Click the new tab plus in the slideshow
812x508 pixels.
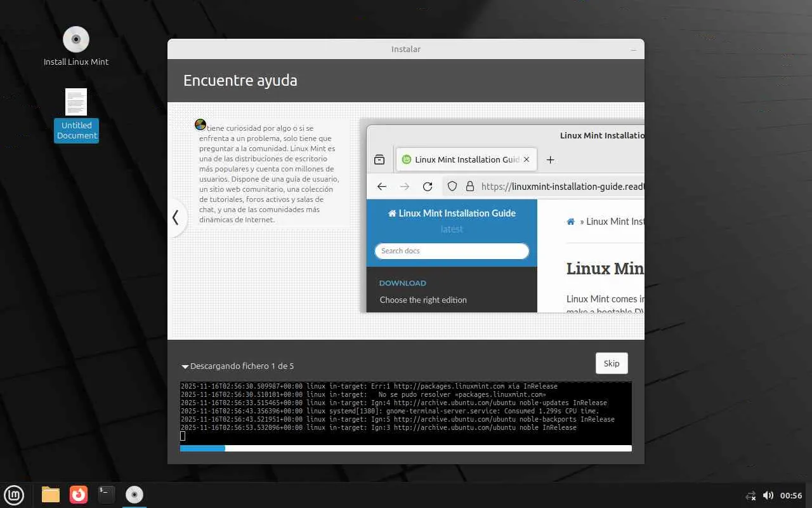point(551,159)
